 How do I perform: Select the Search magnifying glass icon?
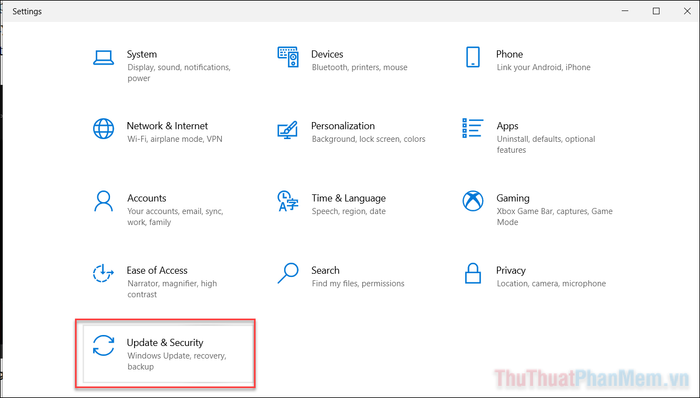(x=288, y=273)
